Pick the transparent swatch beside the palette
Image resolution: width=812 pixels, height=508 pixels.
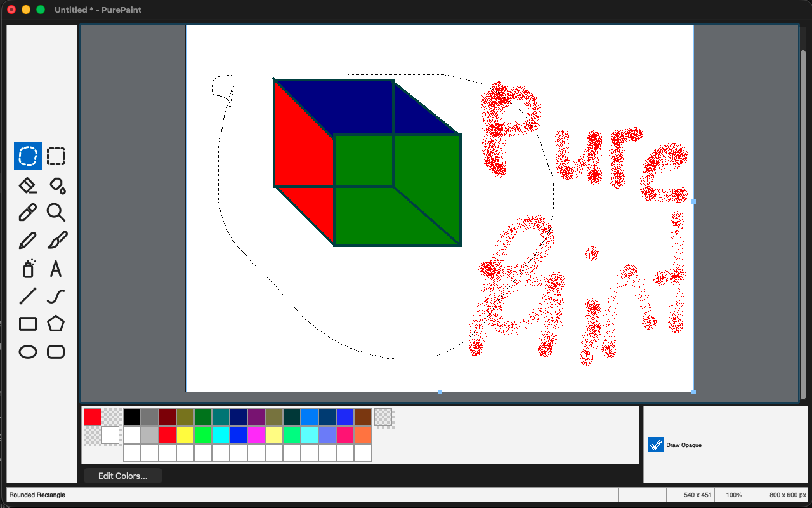(383, 417)
